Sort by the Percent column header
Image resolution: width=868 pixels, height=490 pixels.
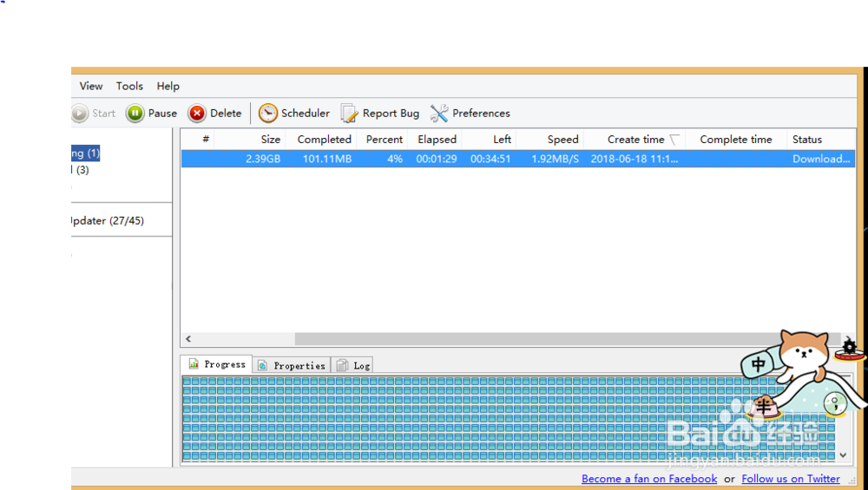(383, 140)
